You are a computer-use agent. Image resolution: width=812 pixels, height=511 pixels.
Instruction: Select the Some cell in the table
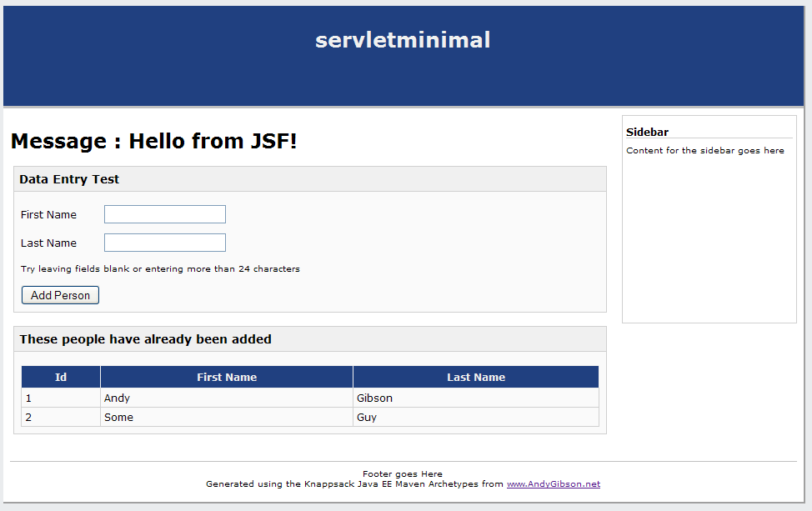point(227,418)
